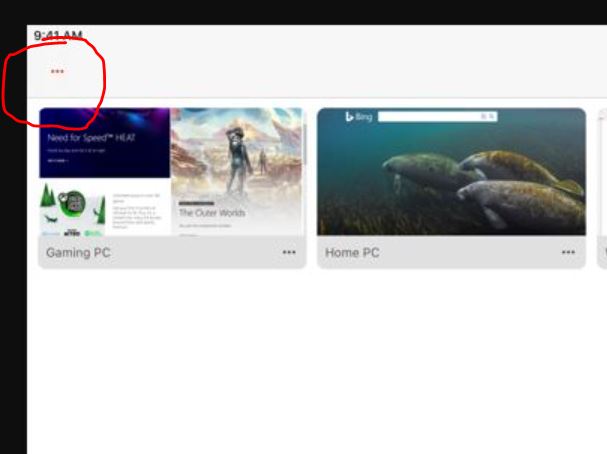Image resolution: width=607 pixels, height=454 pixels.
Task: Select the Gaming PC label
Action: click(78, 253)
